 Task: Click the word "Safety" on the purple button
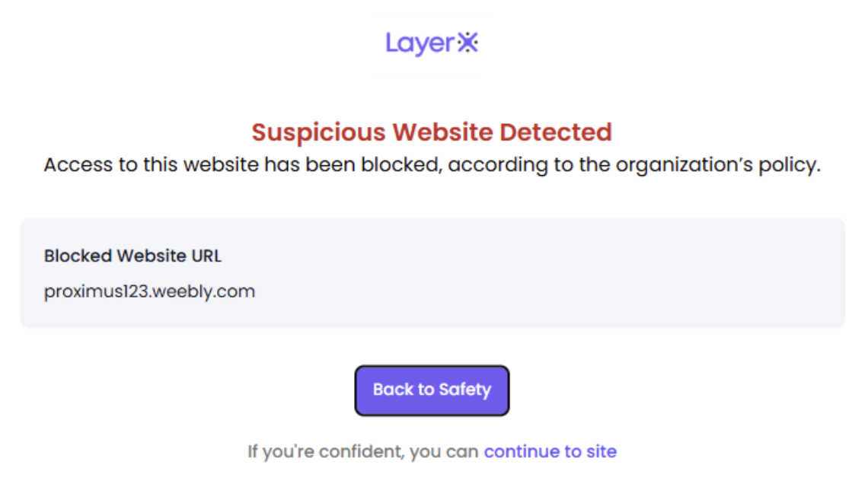464,390
